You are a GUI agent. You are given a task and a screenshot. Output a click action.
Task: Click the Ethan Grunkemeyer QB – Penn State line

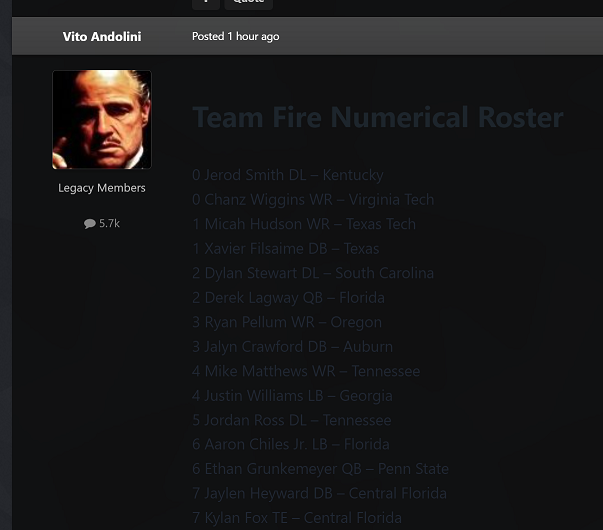320,469
